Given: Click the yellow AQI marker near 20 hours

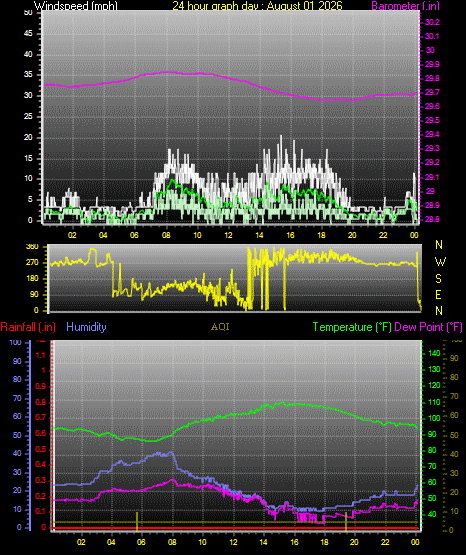Looking at the screenshot, I should [346, 521].
